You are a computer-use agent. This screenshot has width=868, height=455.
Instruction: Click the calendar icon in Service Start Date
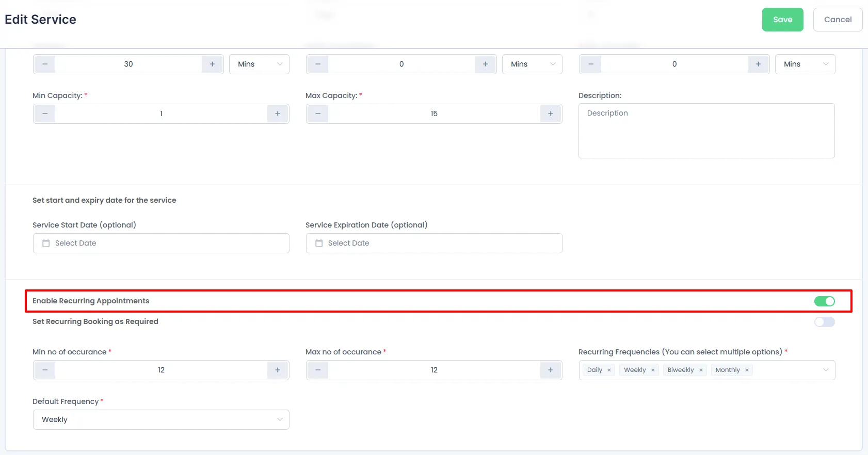click(x=46, y=243)
